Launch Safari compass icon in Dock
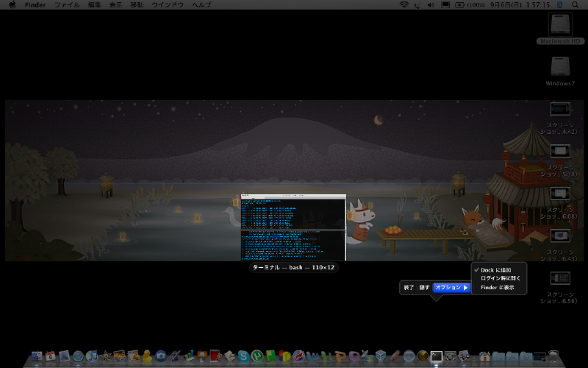Image resolution: width=588 pixels, height=368 pixels. click(78, 355)
